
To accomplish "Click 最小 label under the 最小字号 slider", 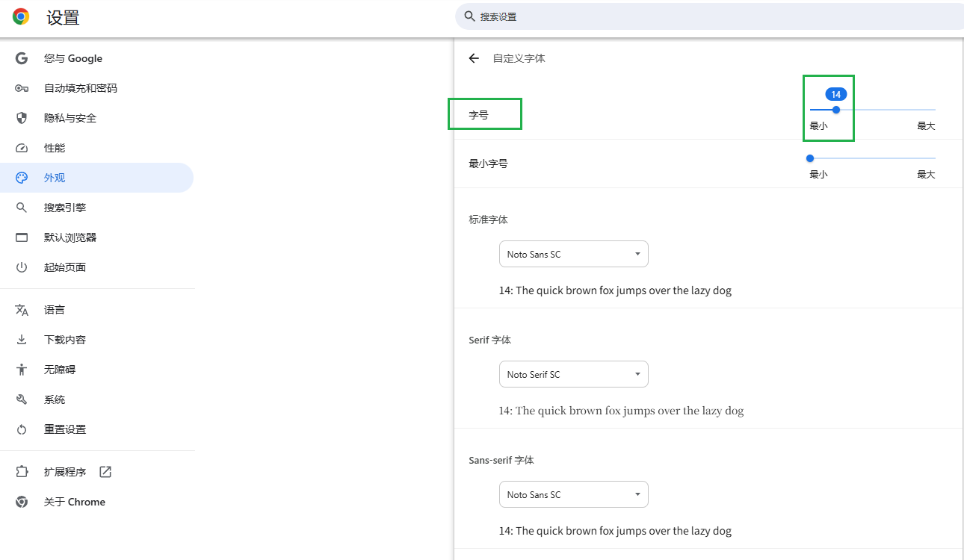I will (818, 174).
